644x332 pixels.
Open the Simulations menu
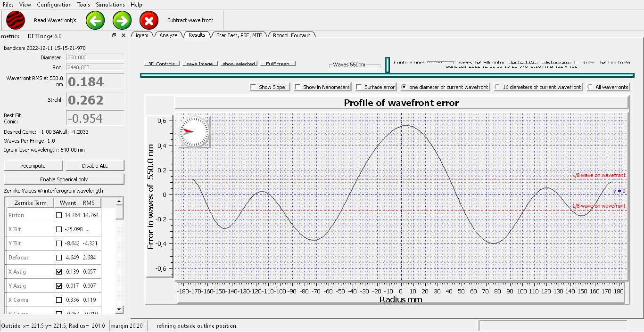(x=110, y=4)
